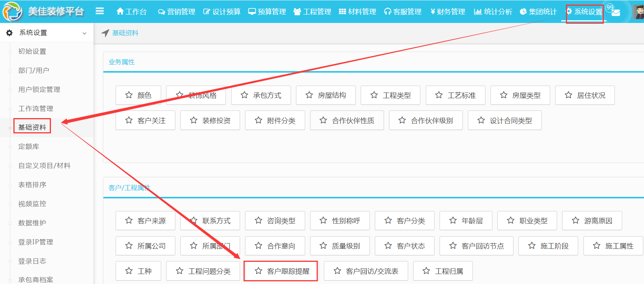Screen dimensions: 644x284
Task: Click the user avatar in top corner
Action: click(x=639, y=12)
